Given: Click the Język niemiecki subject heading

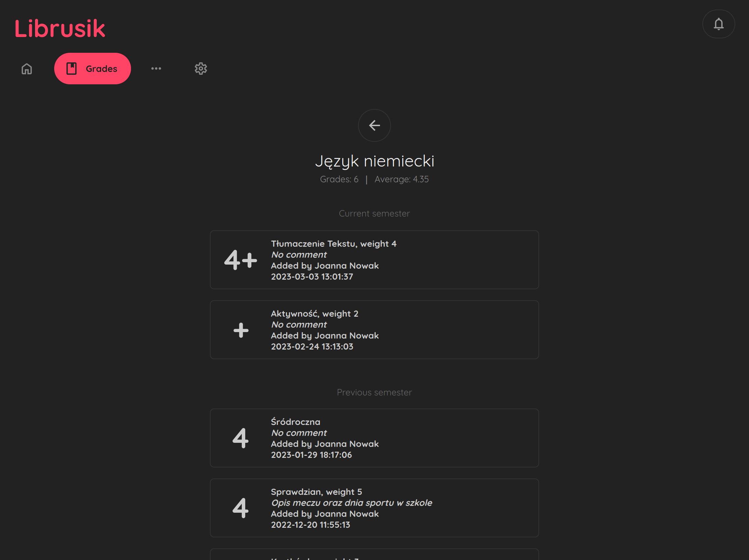Looking at the screenshot, I should coord(374,161).
